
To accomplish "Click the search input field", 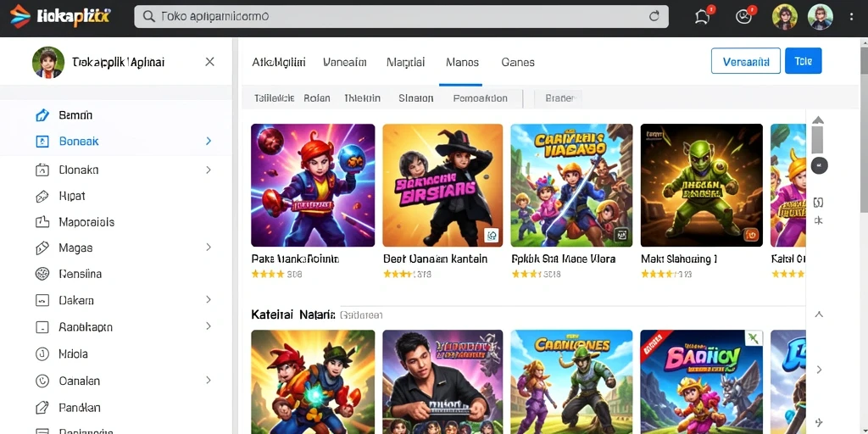I will [x=401, y=17].
